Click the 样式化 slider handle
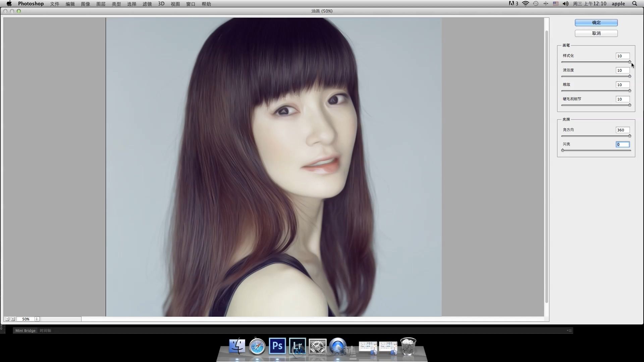The height and width of the screenshot is (362, 644). tap(630, 62)
